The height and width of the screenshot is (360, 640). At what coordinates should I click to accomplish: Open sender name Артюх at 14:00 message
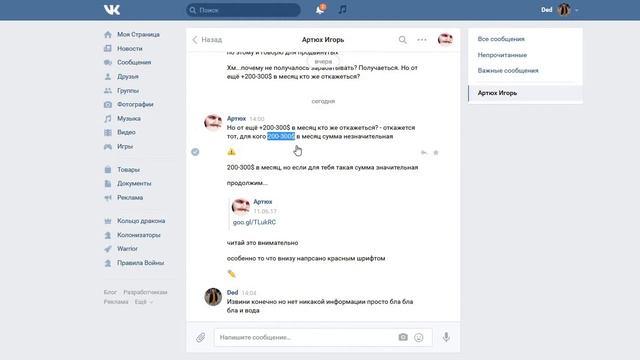[236, 118]
